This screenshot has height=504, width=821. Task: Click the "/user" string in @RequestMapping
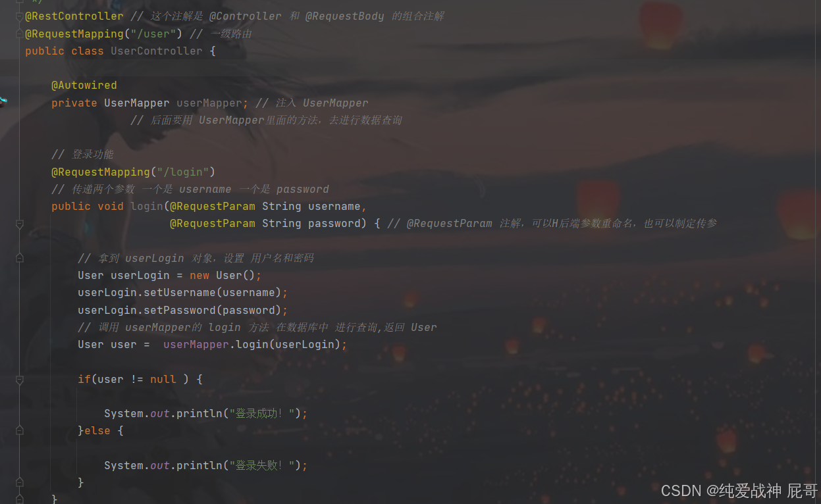pos(153,34)
